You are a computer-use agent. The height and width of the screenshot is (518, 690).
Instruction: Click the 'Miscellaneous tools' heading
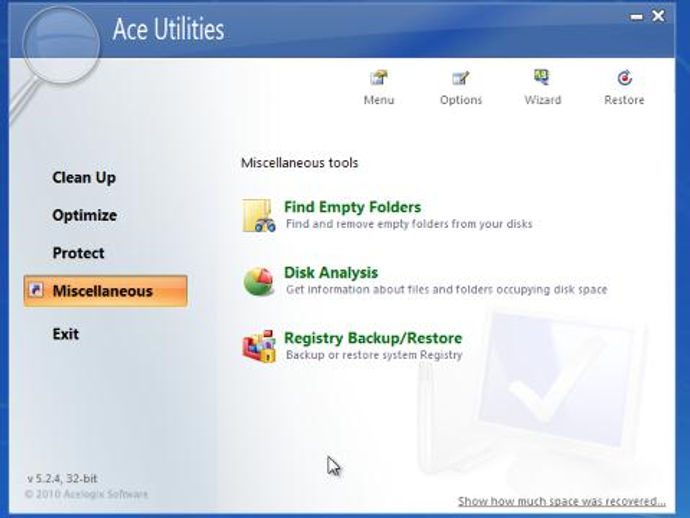click(299, 163)
